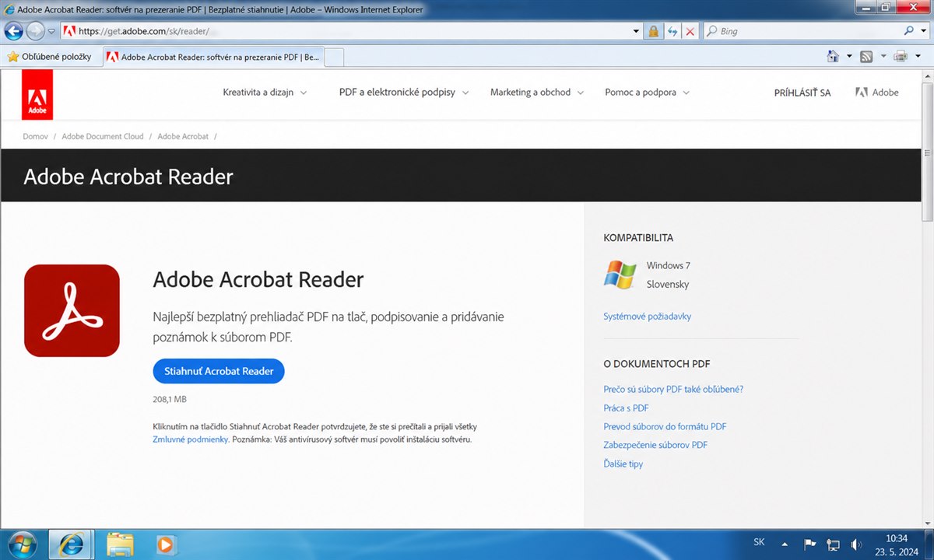The height and width of the screenshot is (560, 934).
Task: Click the Home page icon in command bar
Action: pos(833,56)
